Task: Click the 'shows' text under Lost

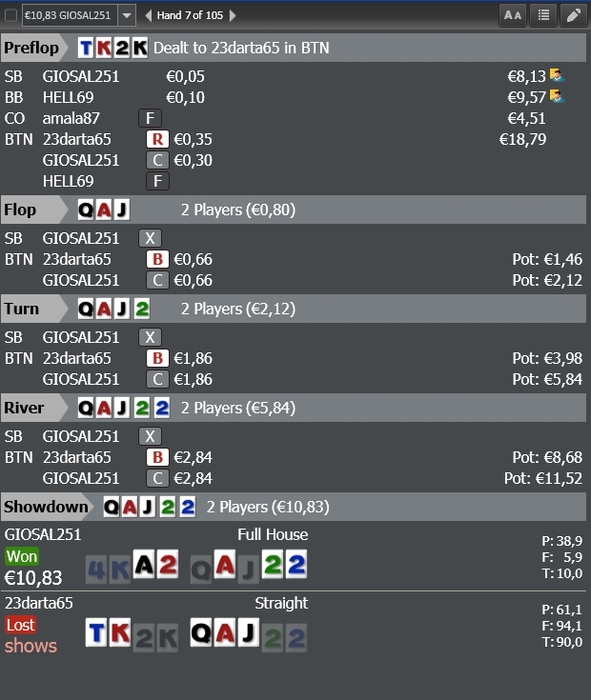Action: (x=31, y=646)
